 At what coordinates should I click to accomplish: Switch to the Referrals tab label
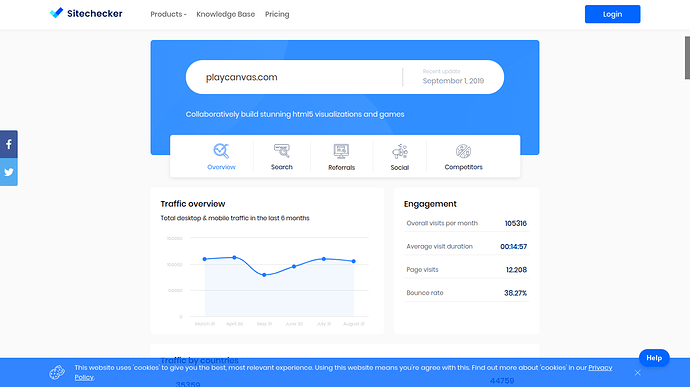coord(341,168)
